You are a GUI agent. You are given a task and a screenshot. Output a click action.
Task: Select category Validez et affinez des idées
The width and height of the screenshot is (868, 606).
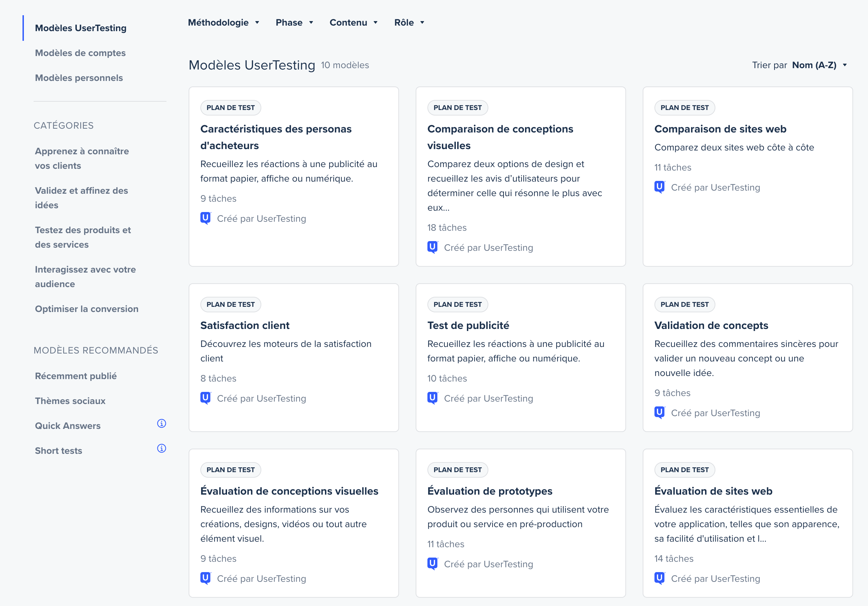pos(82,198)
